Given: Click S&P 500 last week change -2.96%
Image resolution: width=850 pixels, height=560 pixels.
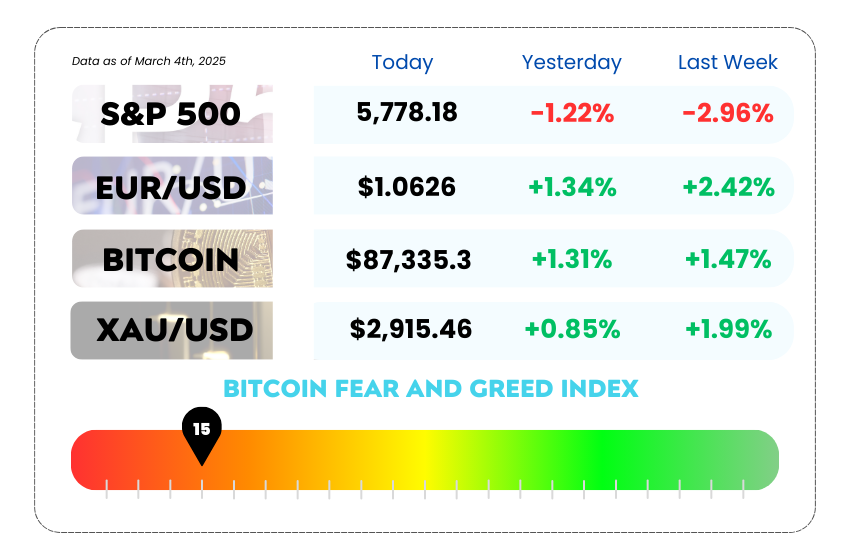Looking at the screenshot, I should [x=727, y=113].
